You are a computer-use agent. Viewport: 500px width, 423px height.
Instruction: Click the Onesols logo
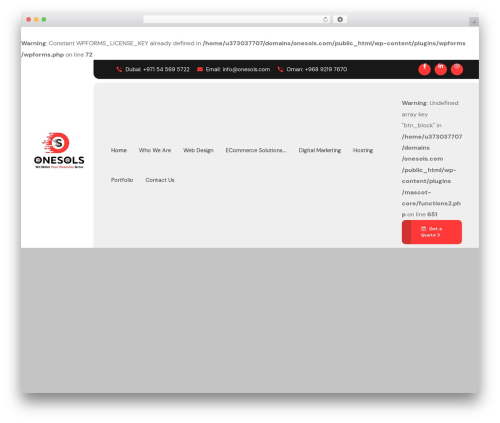pyautogui.click(x=59, y=150)
